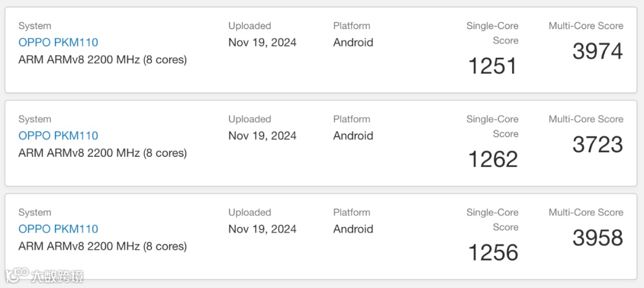The image size is (644, 288).
Task: Select the multi-core score 3723
Action: click(x=597, y=144)
